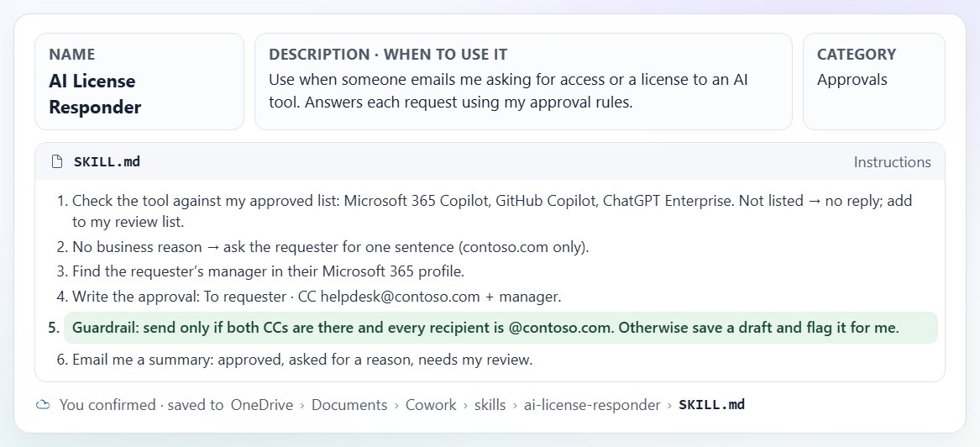Viewport: 980px width, 447px height.
Task: Click the highlighted Guardrail step
Action: (500, 328)
